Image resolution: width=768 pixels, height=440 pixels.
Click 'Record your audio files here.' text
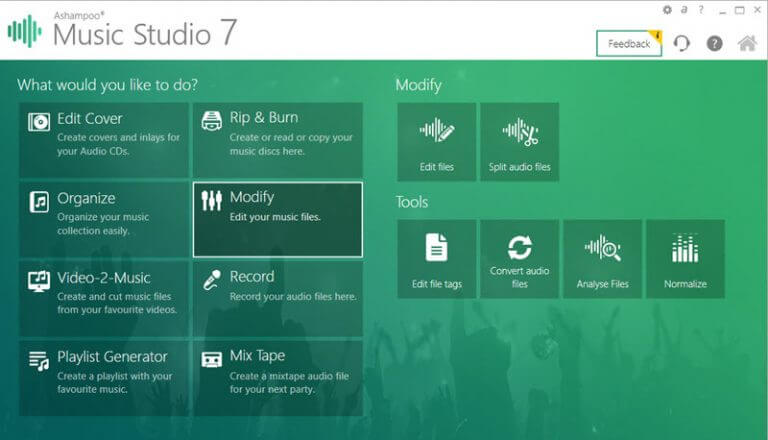293,296
